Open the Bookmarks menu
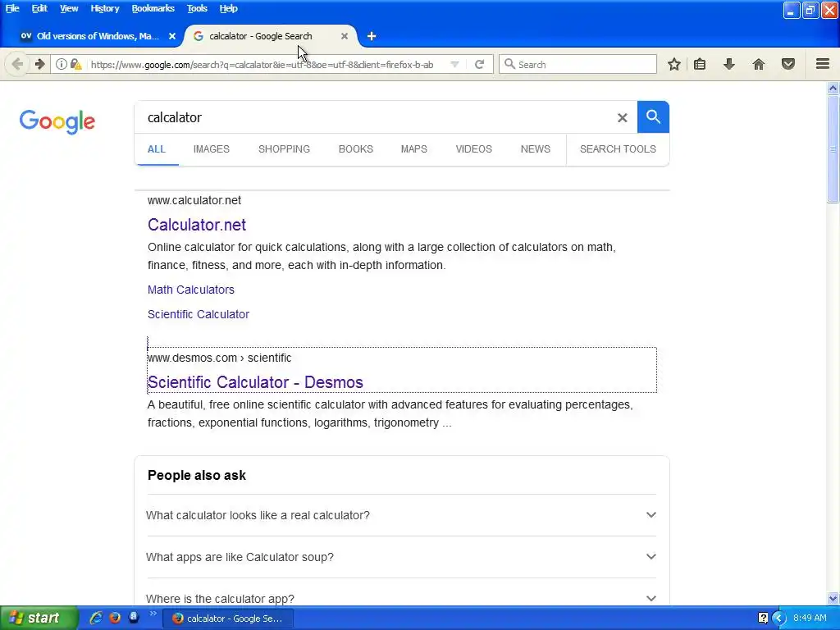This screenshot has width=840, height=630. point(153,8)
